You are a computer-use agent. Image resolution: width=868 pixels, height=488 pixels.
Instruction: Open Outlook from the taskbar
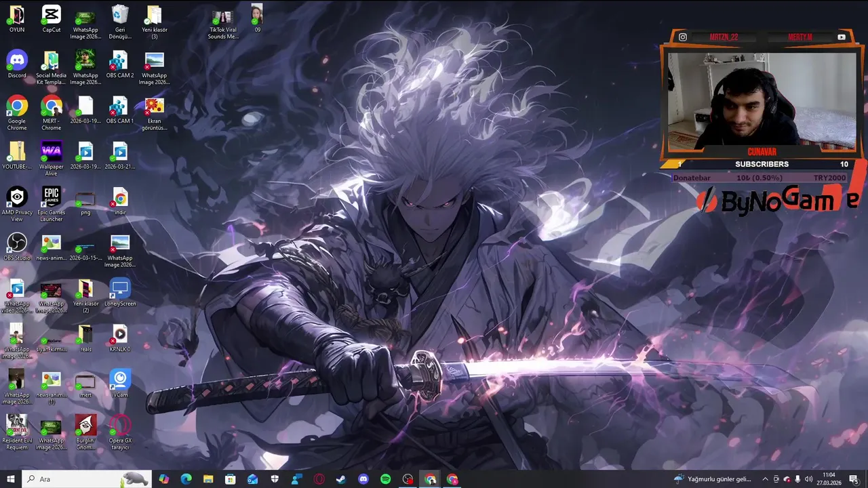tap(252, 479)
